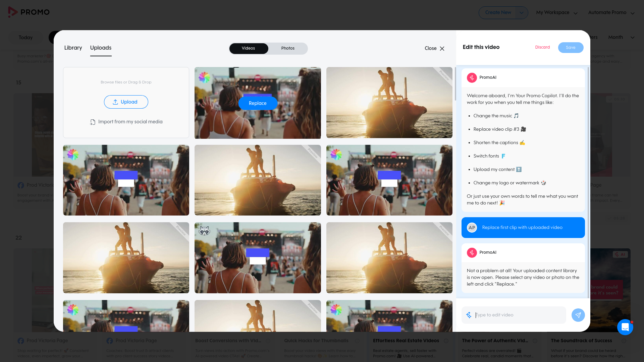The height and width of the screenshot is (362, 644).
Task: Click the import document icon beside social media
Action: 93,122
